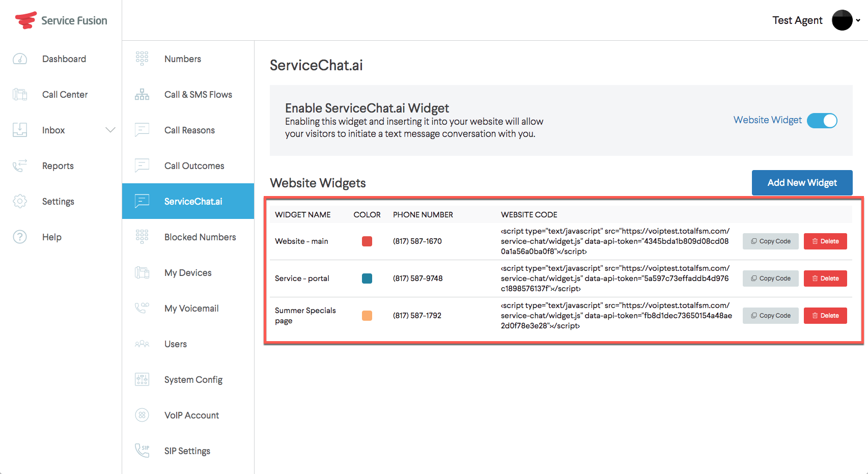The height and width of the screenshot is (474, 868).
Task: Delete the Summer Specials page widget
Action: click(825, 316)
